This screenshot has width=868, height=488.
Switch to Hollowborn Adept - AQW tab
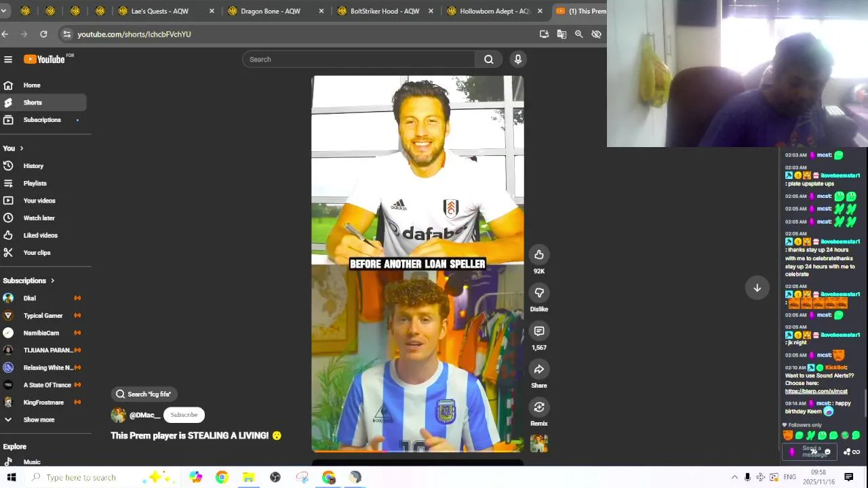[x=495, y=11]
